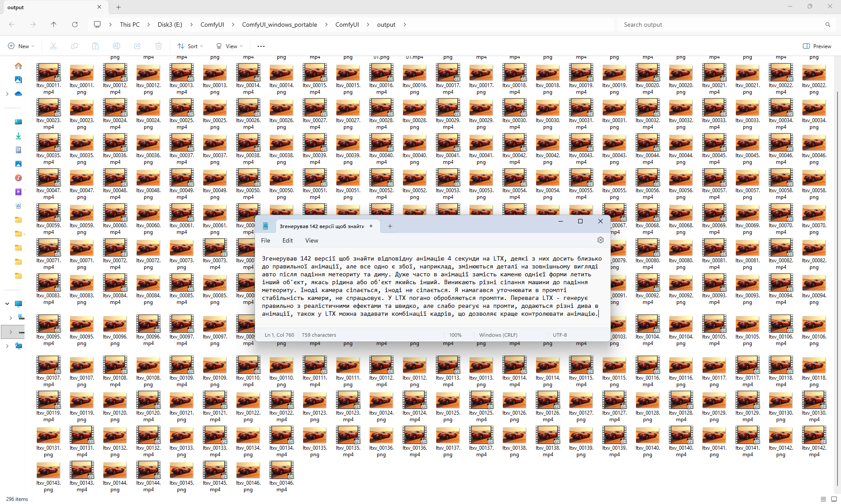Open Downloads folder in the sidebar

click(18, 136)
